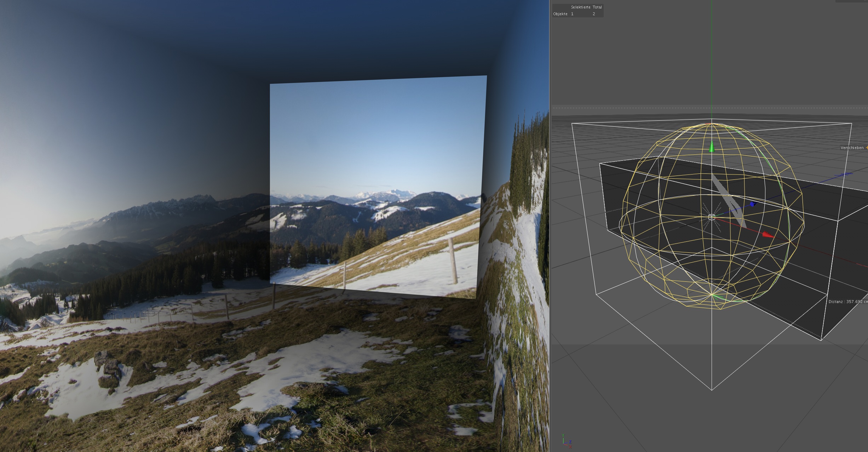The image size is (868, 452).
Task: Click the sphere wireframe bottom pole
Action: click(x=712, y=294)
